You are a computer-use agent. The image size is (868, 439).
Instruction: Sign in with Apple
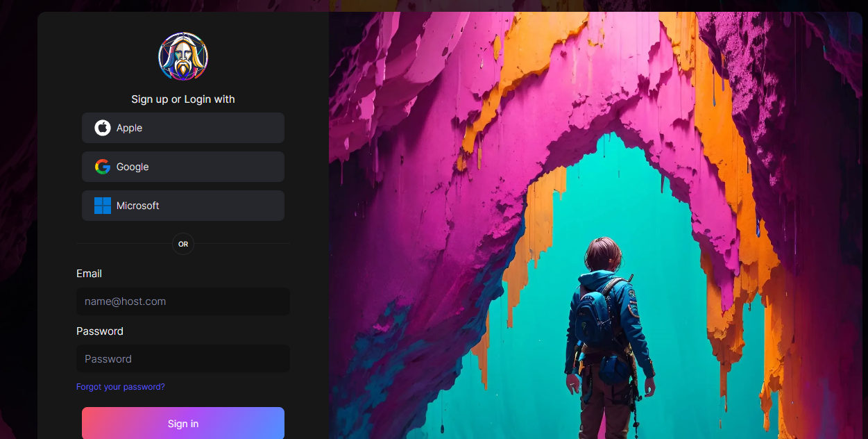point(183,128)
